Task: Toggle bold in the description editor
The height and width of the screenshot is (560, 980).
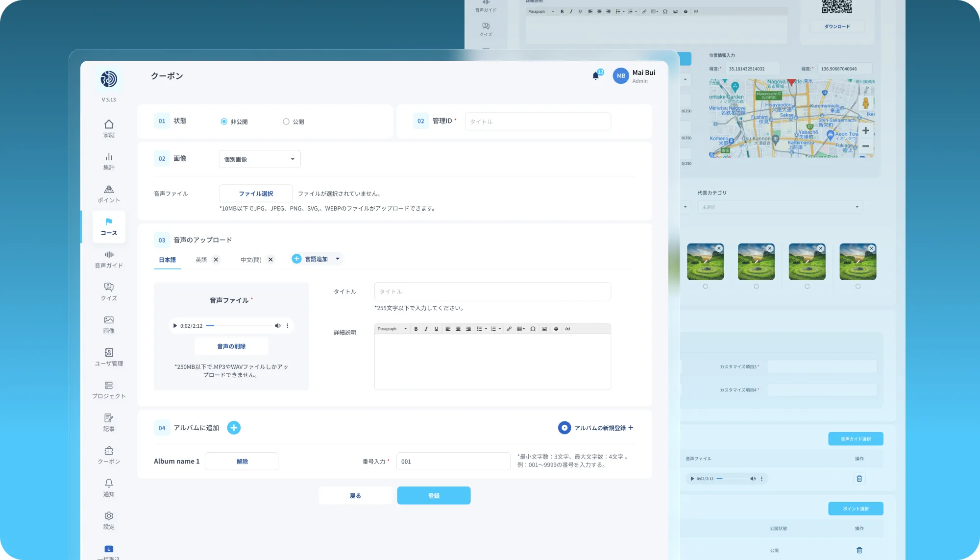Action: [416, 329]
